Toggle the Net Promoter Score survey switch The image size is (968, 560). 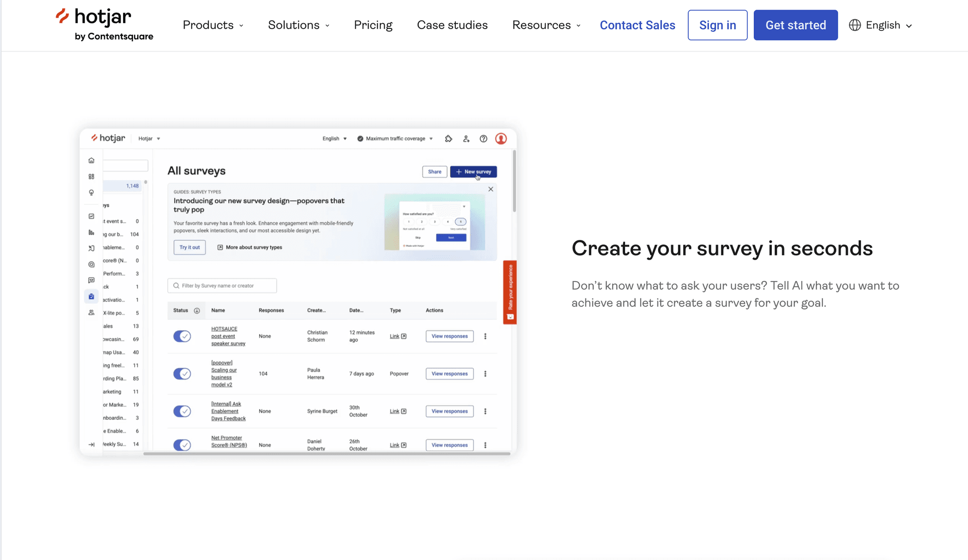[182, 445]
